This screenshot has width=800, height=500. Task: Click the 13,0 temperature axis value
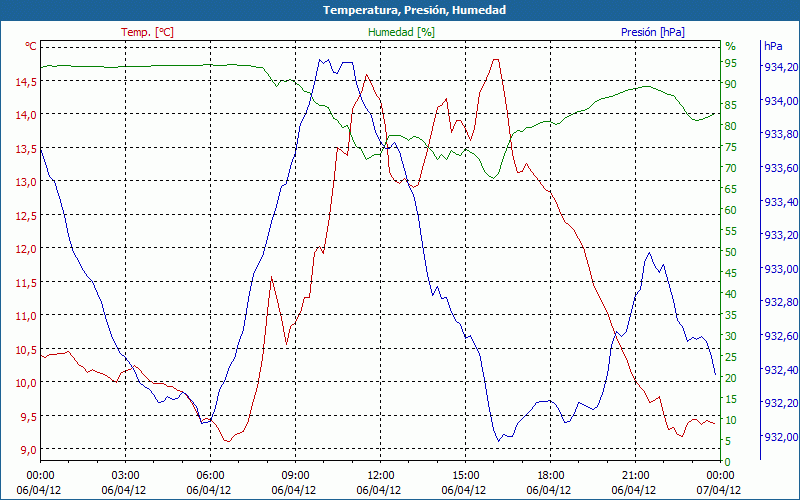click(26, 182)
